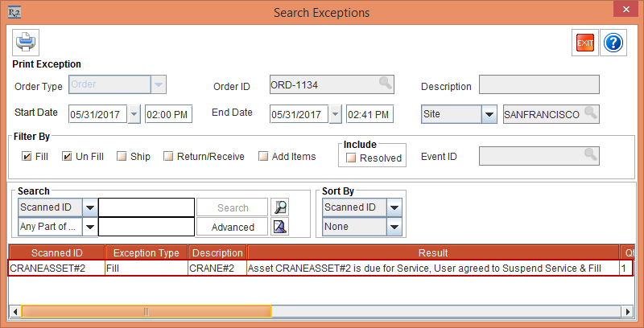Image resolution: width=644 pixels, height=328 pixels.
Task: Expand the Site dropdown
Action: coord(489,114)
